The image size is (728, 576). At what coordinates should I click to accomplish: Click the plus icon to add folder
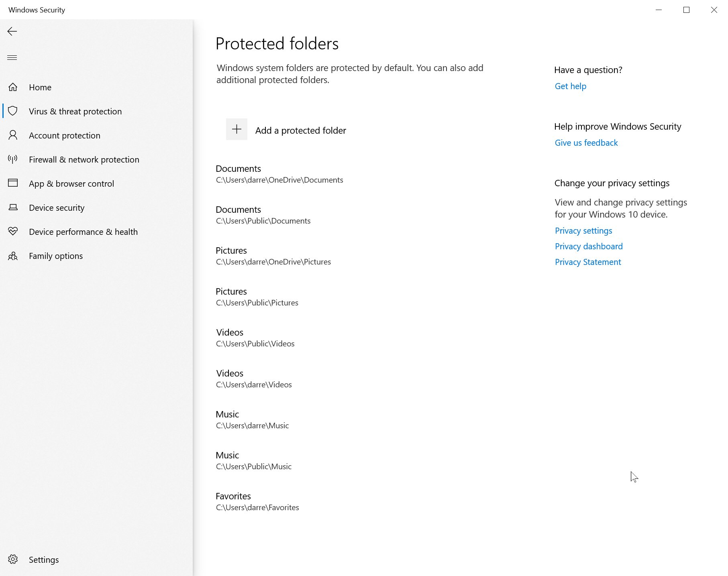click(x=237, y=129)
